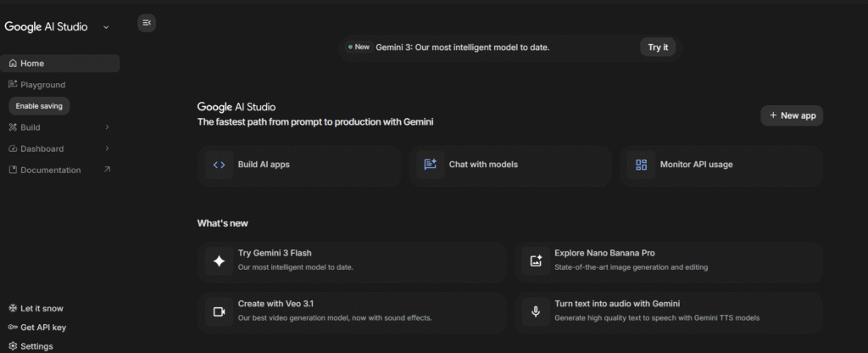Open the Chat with models card
This screenshot has width=868, height=353.
(x=510, y=165)
